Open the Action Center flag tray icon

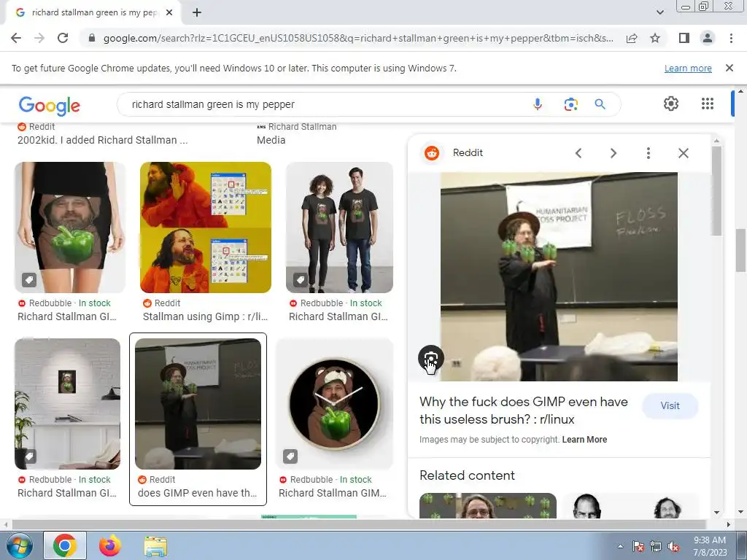point(638,547)
